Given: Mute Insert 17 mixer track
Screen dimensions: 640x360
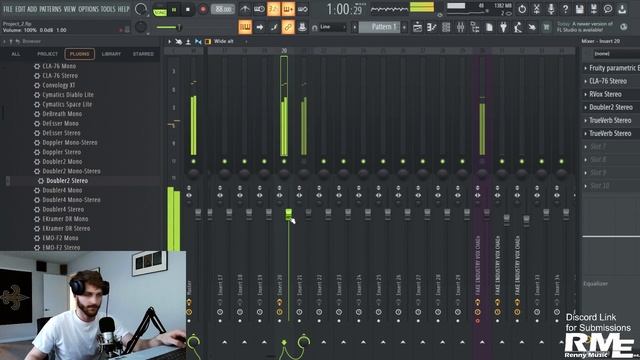Looking at the screenshot, I should [x=224, y=162].
